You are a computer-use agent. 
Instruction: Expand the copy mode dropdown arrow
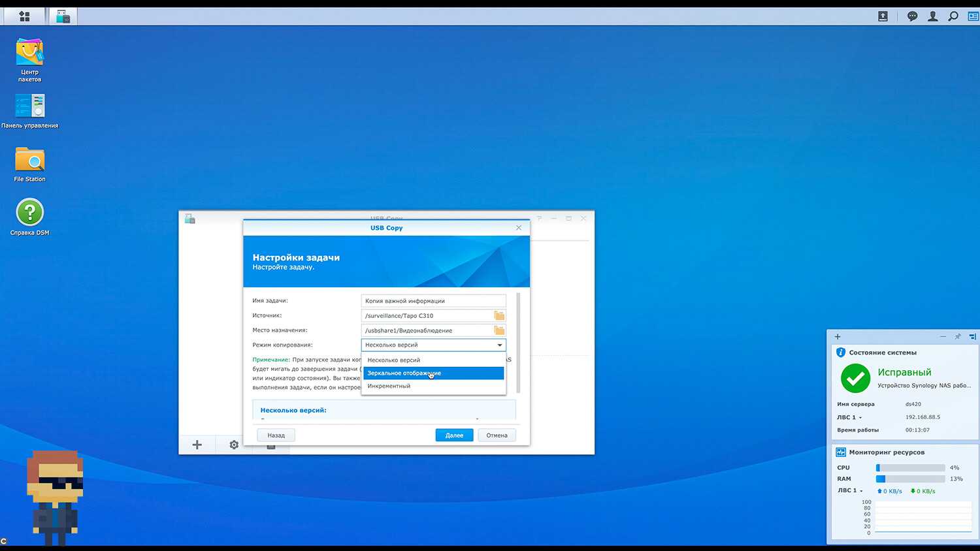(500, 345)
